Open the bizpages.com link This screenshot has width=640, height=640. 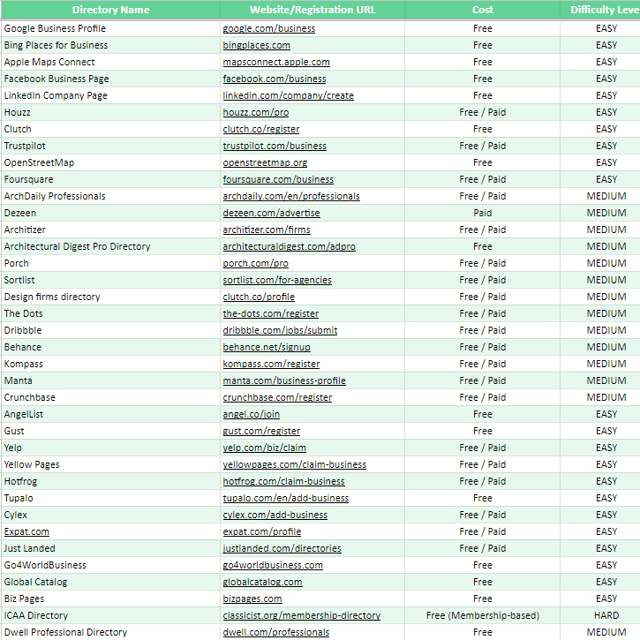click(252, 598)
